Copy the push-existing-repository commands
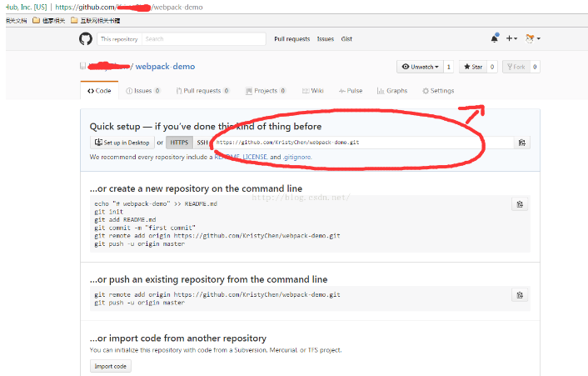The width and height of the screenshot is (588, 376). [520, 295]
